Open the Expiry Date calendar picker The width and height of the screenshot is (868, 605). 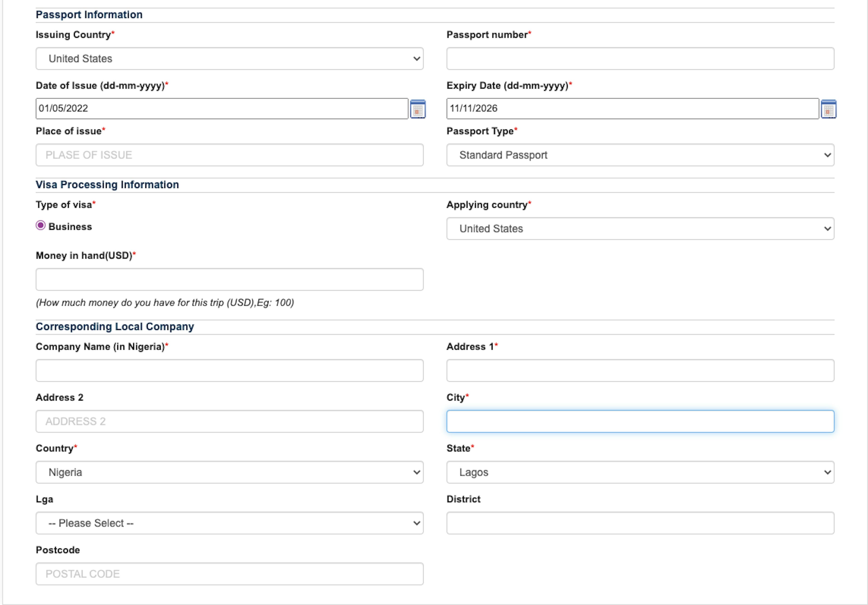(x=828, y=109)
